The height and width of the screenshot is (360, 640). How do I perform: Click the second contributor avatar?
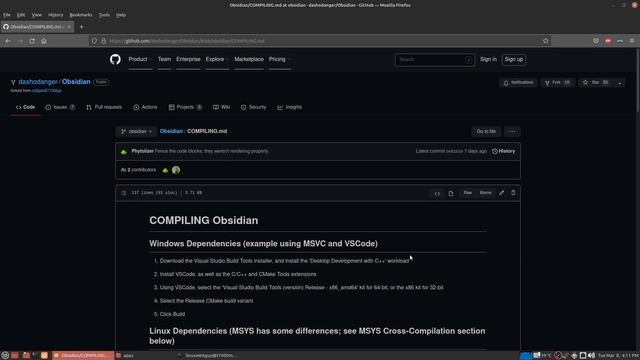coord(176,170)
